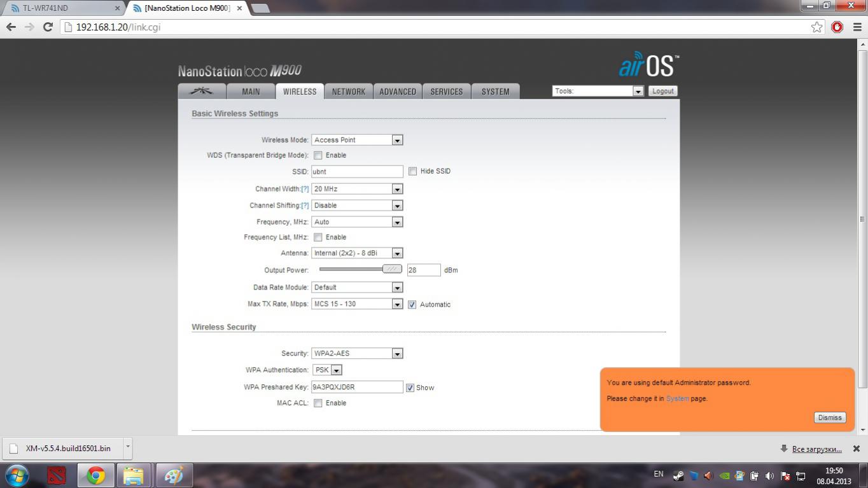868x488 pixels.
Task: Open the Ubiquiti logo tab
Action: (x=202, y=91)
